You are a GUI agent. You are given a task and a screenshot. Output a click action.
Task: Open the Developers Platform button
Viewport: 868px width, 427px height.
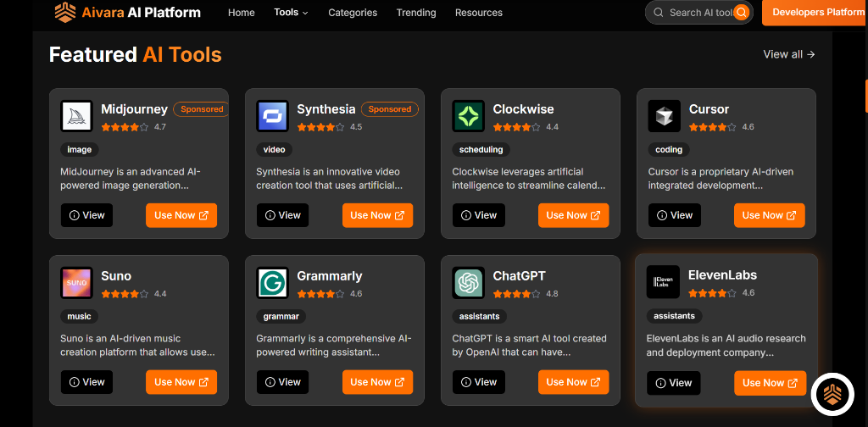coord(815,12)
